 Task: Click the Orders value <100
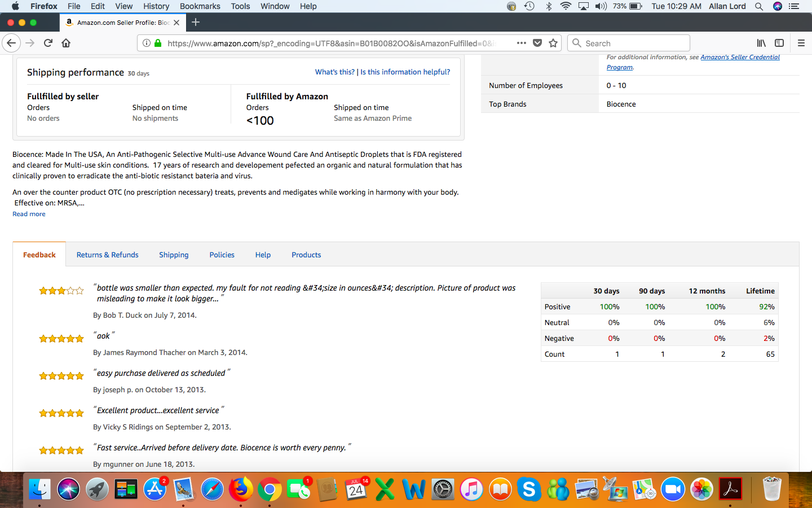(x=260, y=121)
